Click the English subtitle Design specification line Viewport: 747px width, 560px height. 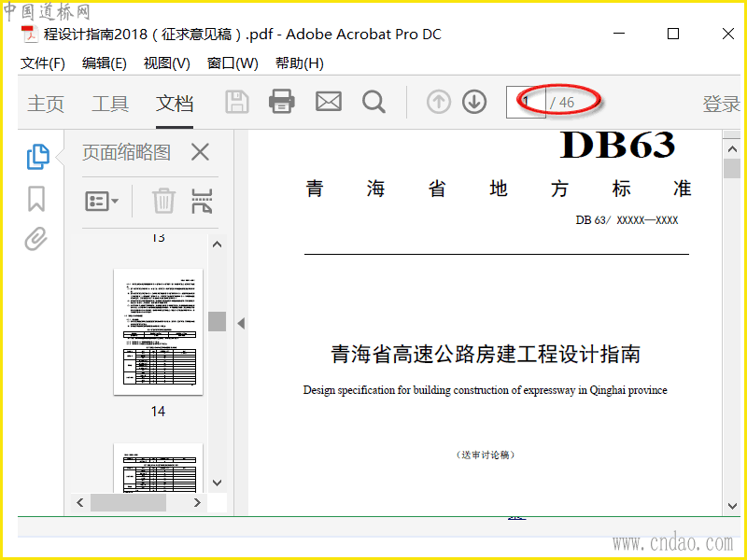coord(485,390)
